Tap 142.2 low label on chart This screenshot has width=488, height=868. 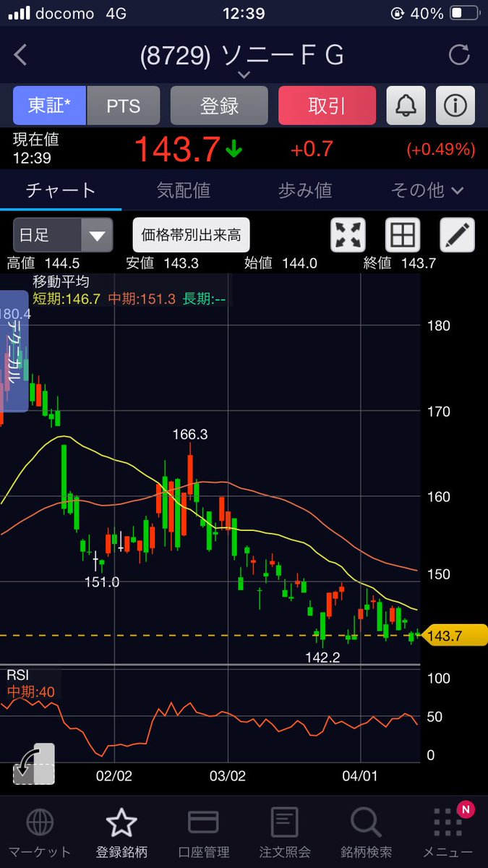[x=322, y=657]
